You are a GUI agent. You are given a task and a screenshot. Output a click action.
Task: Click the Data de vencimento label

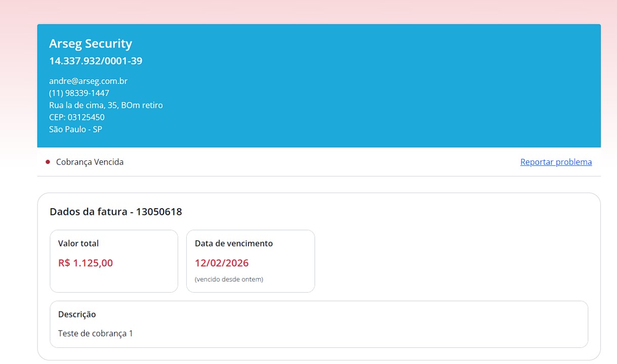pyautogui.click(x=234, y=244)
